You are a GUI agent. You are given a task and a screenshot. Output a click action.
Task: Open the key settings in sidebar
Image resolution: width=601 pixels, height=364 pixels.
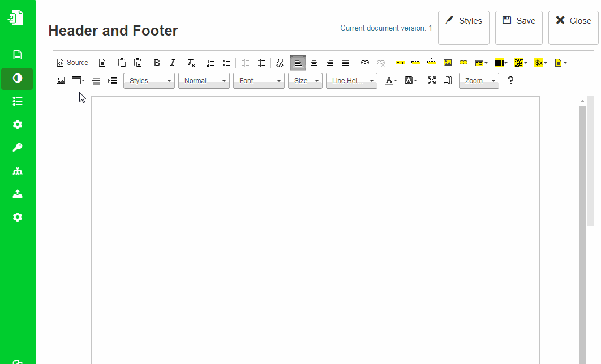(x=17, y=148)
